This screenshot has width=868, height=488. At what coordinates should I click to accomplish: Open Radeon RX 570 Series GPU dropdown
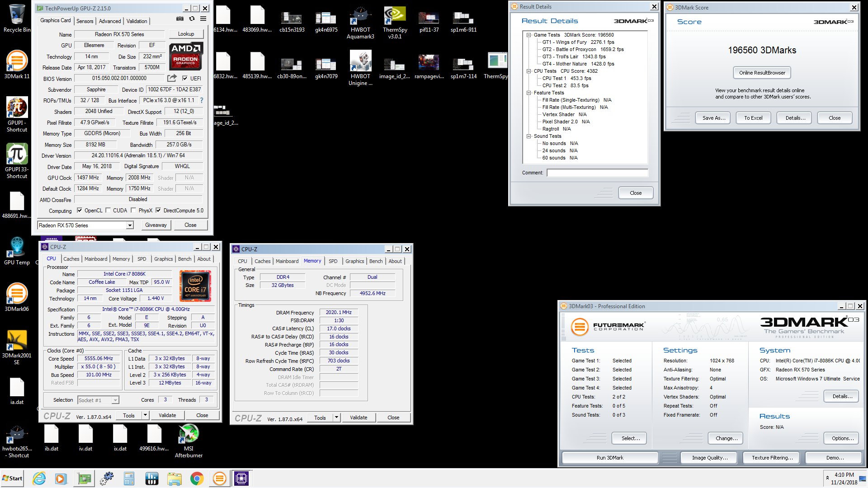tap(130, 225)
